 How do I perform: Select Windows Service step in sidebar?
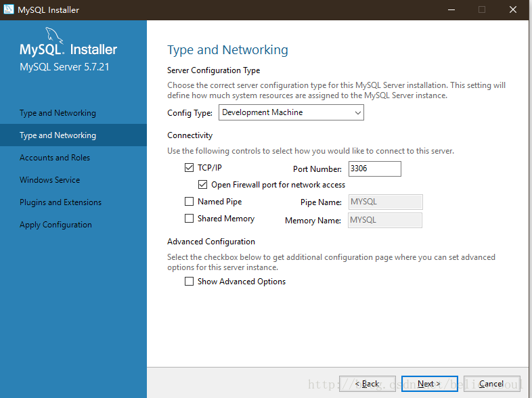pos(73,180)
